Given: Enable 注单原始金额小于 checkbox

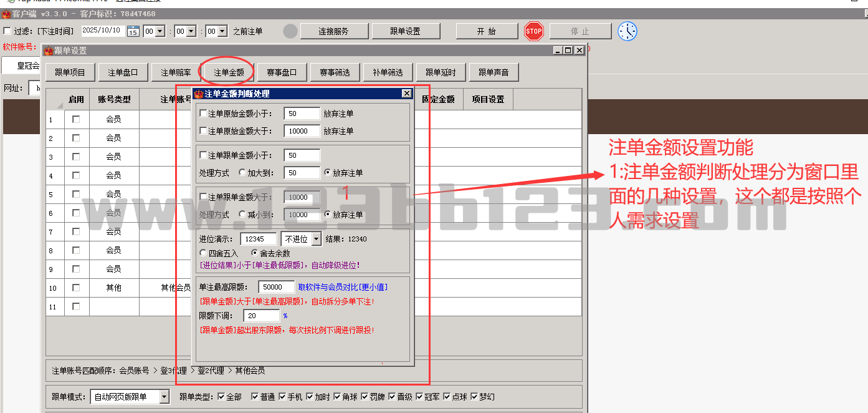Looking at the screenshot, I should (x=203, y=114).
